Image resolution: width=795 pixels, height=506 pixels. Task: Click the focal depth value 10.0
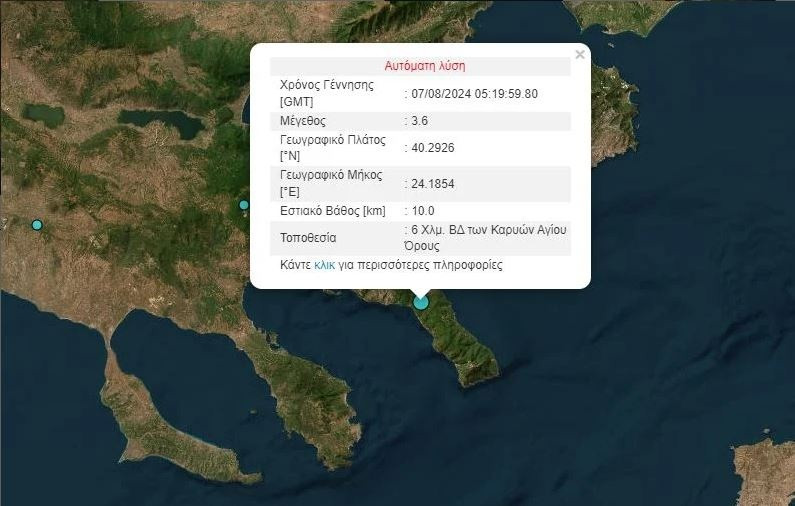[x=423, y=211]
